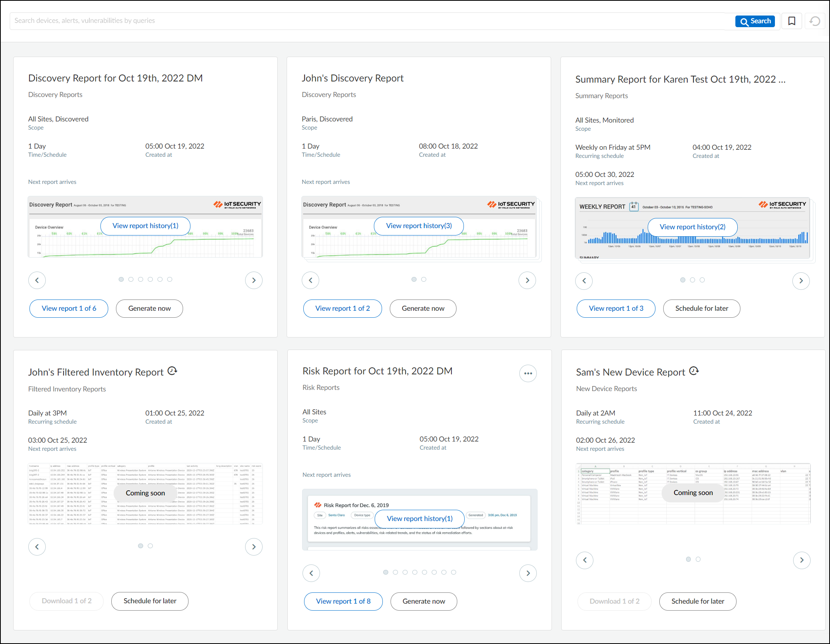Click View report 1 of 3 button
The height and width of the screenshot is (644, 830).
point(616,308)
